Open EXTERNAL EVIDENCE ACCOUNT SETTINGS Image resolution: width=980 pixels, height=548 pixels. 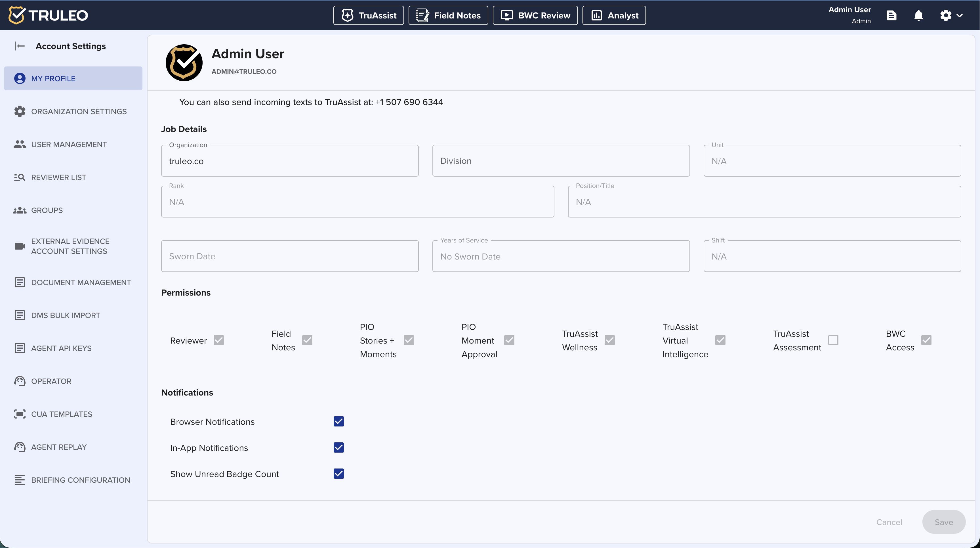[73, 246]
